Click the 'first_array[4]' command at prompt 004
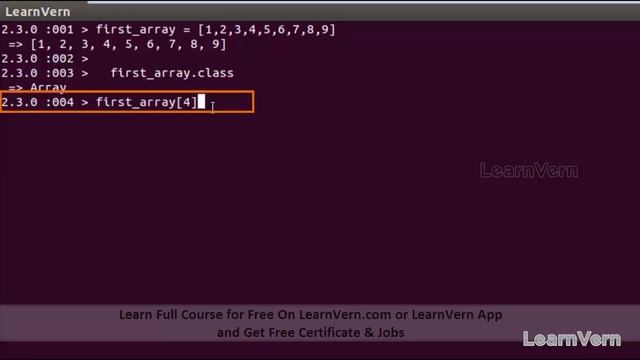 click(146, 102)
